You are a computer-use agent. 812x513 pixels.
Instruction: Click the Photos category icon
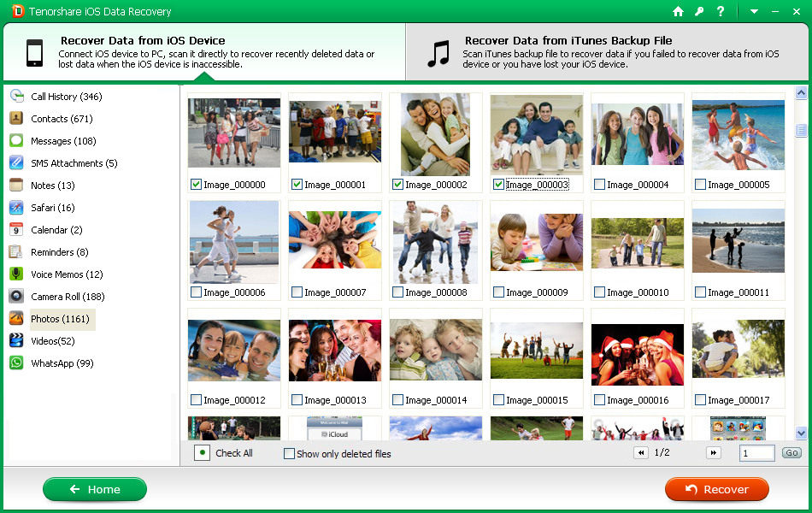(16, 319)
